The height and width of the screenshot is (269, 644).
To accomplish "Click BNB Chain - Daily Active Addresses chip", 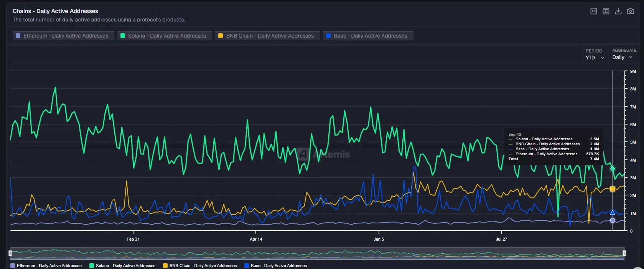I will 267,36.
